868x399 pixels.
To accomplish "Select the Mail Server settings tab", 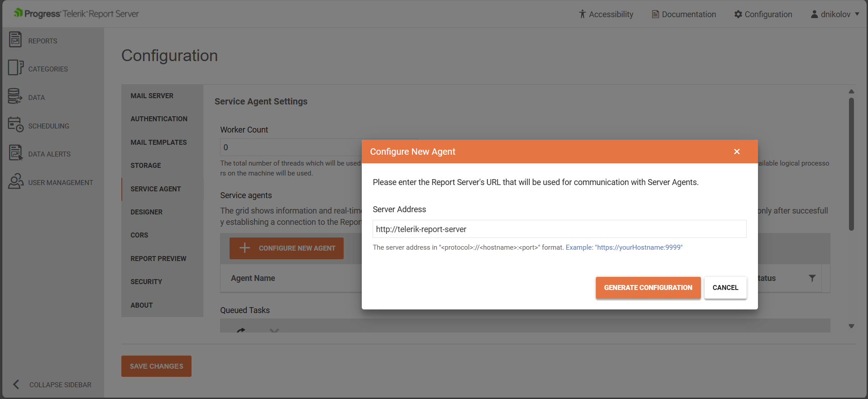I will (x=162, y=96).
